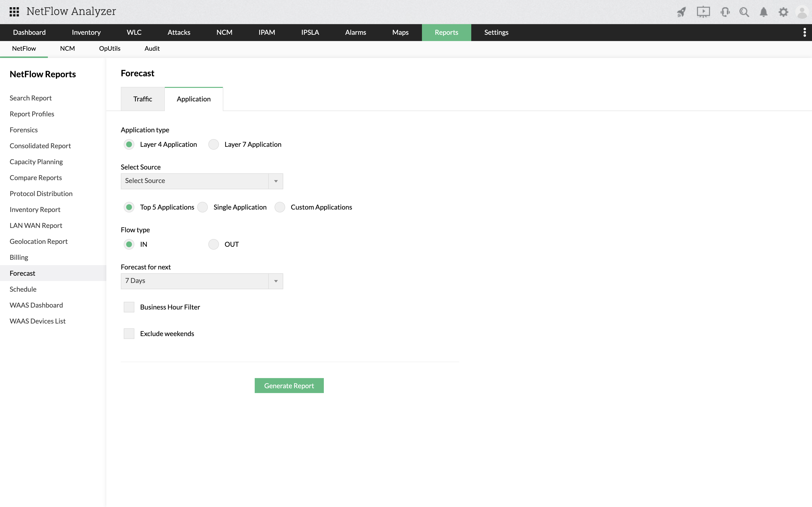This screenshot has width=812, height=507.
Task: Open the bell notifications icon
Action: click(x=764, y=12)
